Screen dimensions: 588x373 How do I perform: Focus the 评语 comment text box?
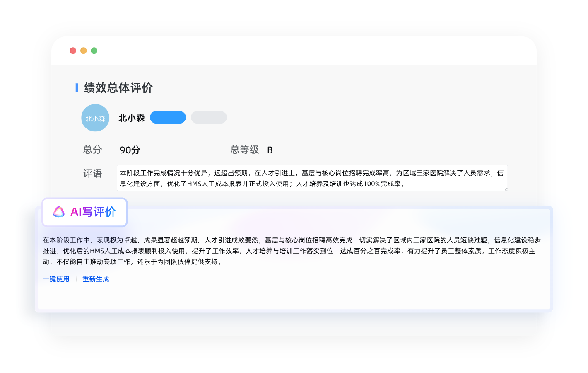[311, 178]
